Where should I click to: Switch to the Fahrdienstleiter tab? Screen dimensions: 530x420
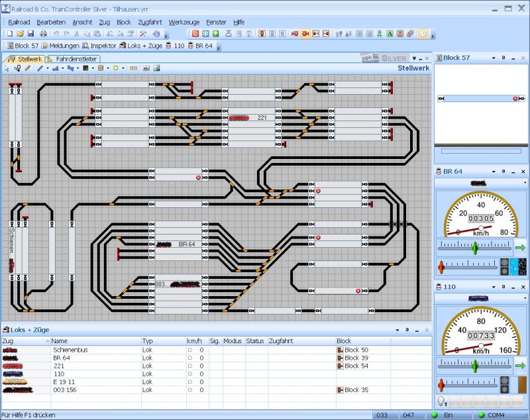73,59
